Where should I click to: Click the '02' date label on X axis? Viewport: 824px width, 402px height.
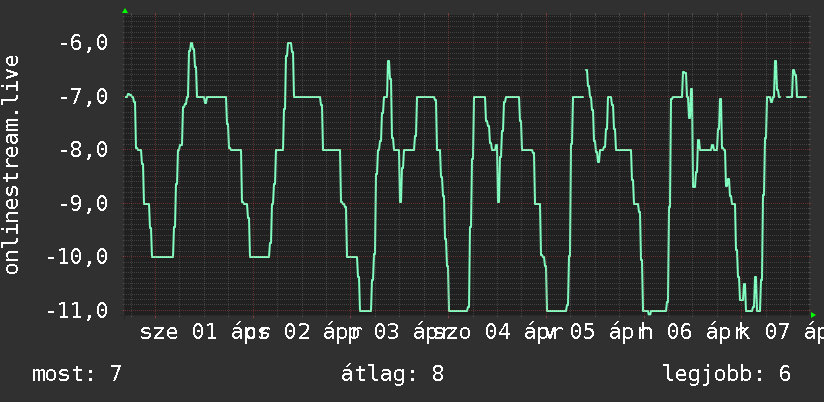[x=297, y=333]
